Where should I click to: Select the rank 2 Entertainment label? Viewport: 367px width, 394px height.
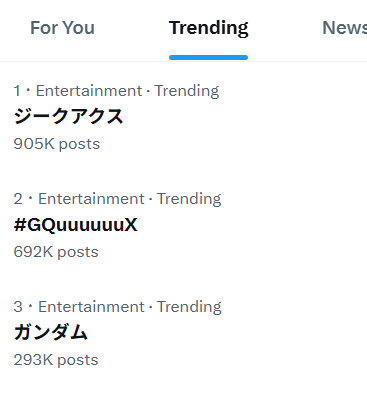(x=91, y=199)
